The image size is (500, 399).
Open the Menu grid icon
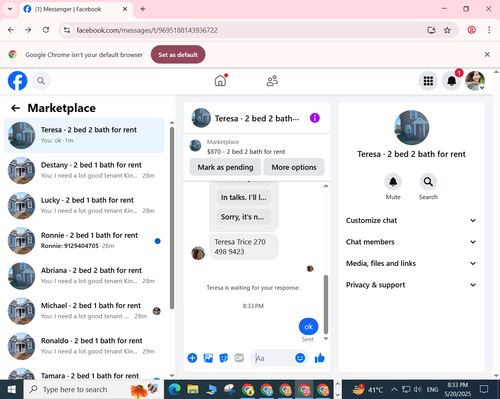pos(428,81)
